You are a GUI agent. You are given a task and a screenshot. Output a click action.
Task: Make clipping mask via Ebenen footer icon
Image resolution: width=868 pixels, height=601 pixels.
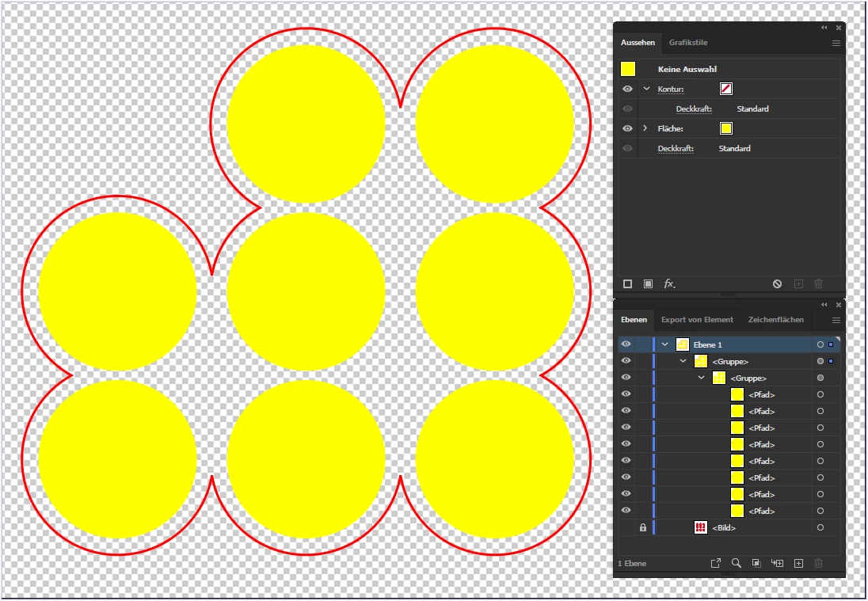(x=756, y=563)
